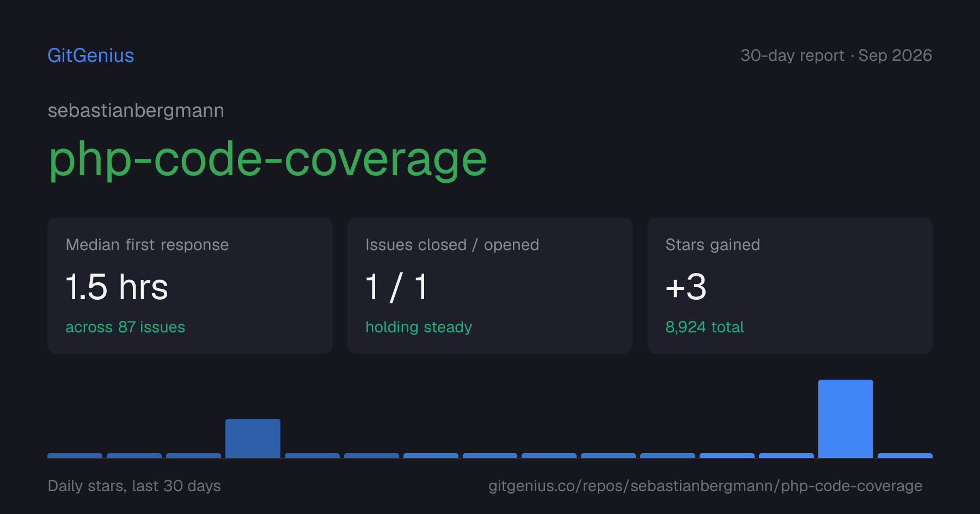The width and height of the screenshot is (980, 514).
Task: Select the 1.5 hrs value
Action: pos(117,287)
